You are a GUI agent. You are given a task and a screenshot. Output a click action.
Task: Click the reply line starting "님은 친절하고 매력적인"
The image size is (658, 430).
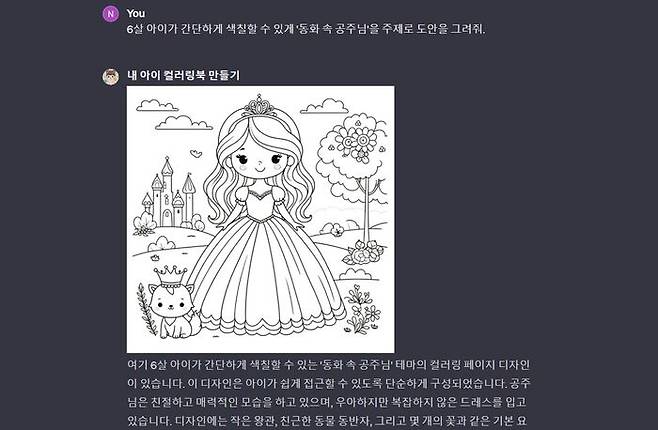(x=326, y=402)
